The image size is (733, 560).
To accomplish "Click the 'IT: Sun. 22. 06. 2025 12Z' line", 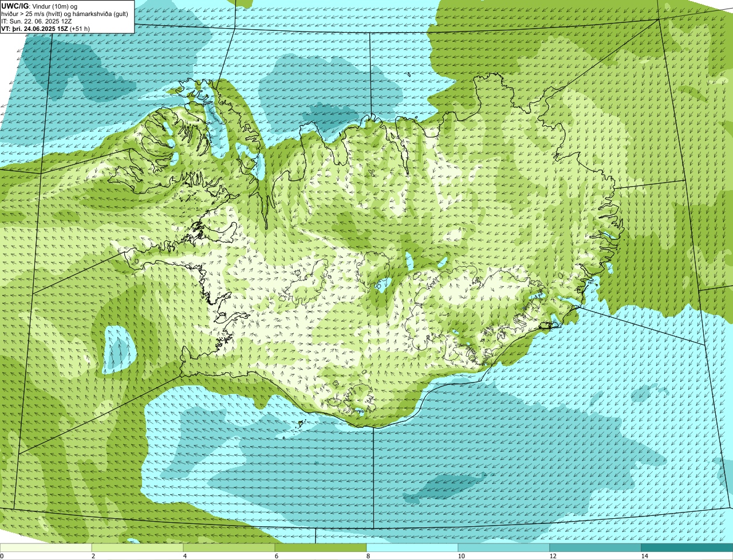I will coord(37,21).
